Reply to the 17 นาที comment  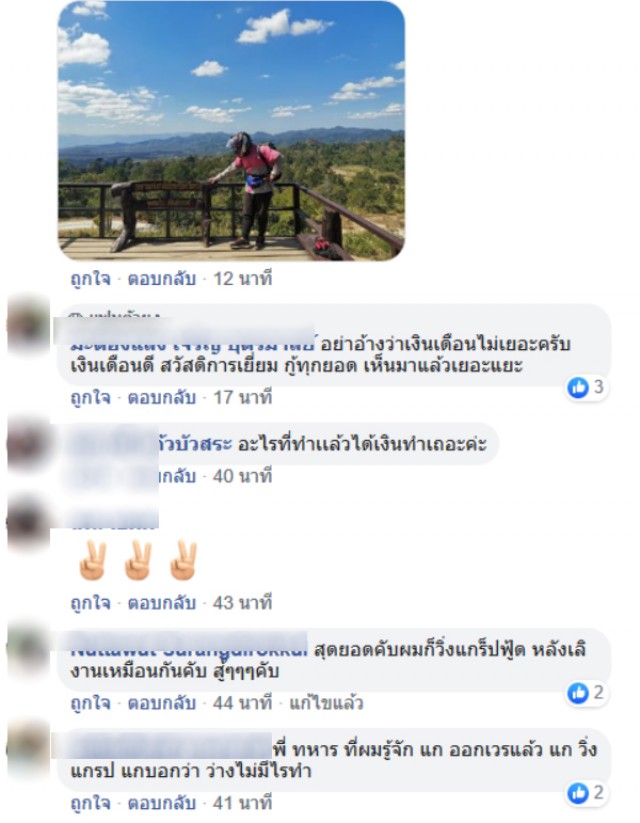click(x=162, y=397)
